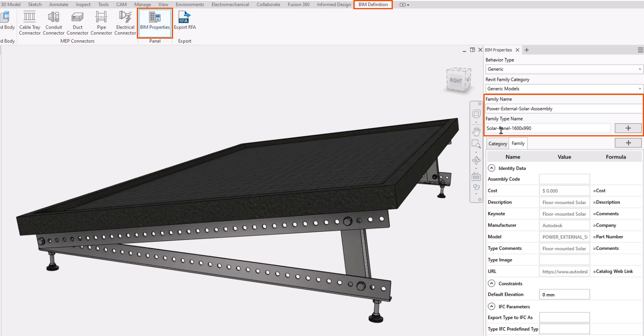
Task: Activate the Pan hand tool in navigation bar
Action: 476,131
